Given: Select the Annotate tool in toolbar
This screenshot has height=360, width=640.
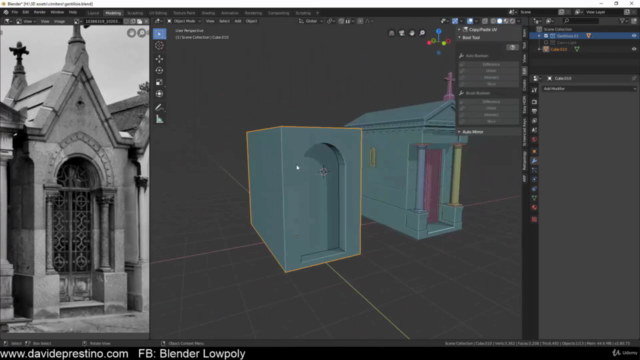Looking at the screenshot, I should click(x=159, y=107).
